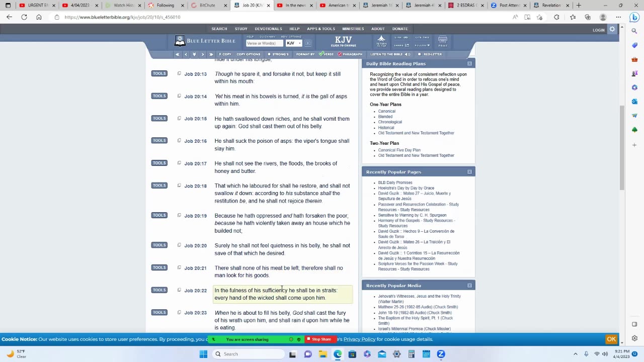Open the page settings gear beside Login
This screenshot has height=362, width=644.
coord(612,30)
